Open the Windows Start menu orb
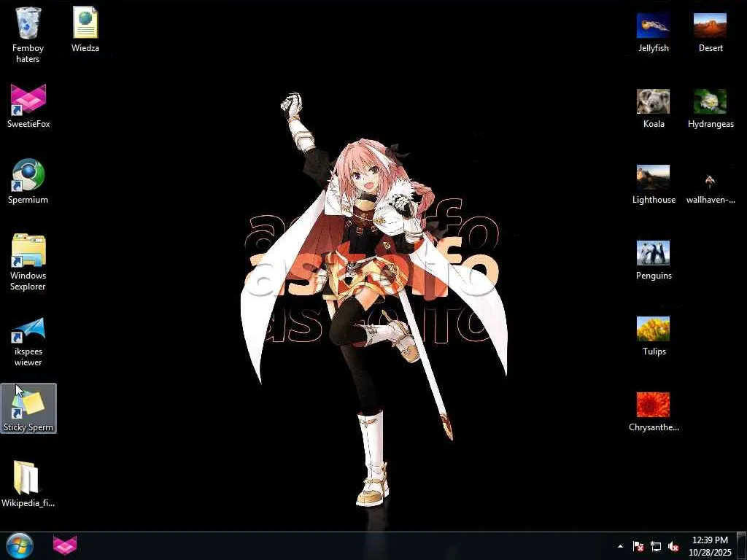 [x=20, y=545]
